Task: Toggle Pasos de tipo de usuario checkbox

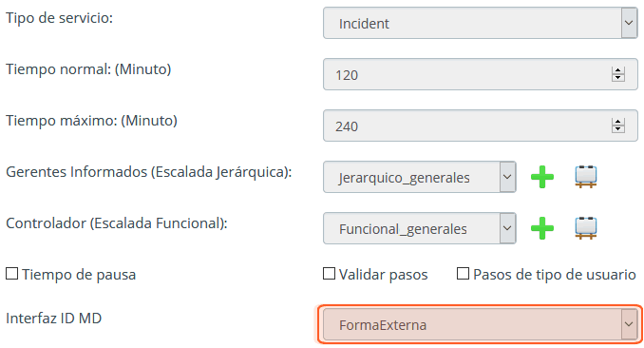Action: 463,274
